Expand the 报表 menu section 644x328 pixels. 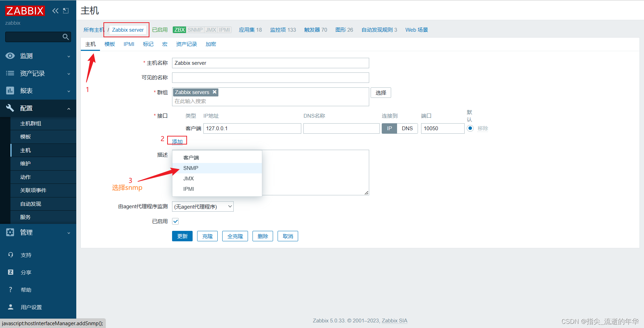pyautogui.click(x=69, y=91)
